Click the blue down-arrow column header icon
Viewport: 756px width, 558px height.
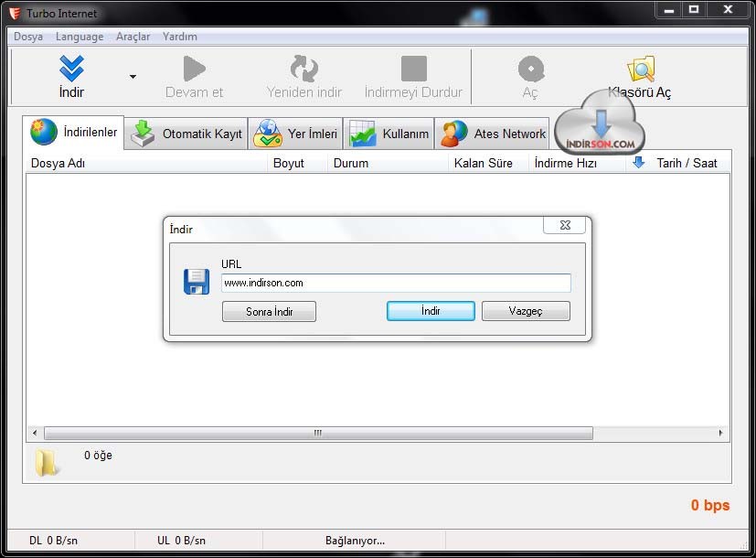point(638,163)
